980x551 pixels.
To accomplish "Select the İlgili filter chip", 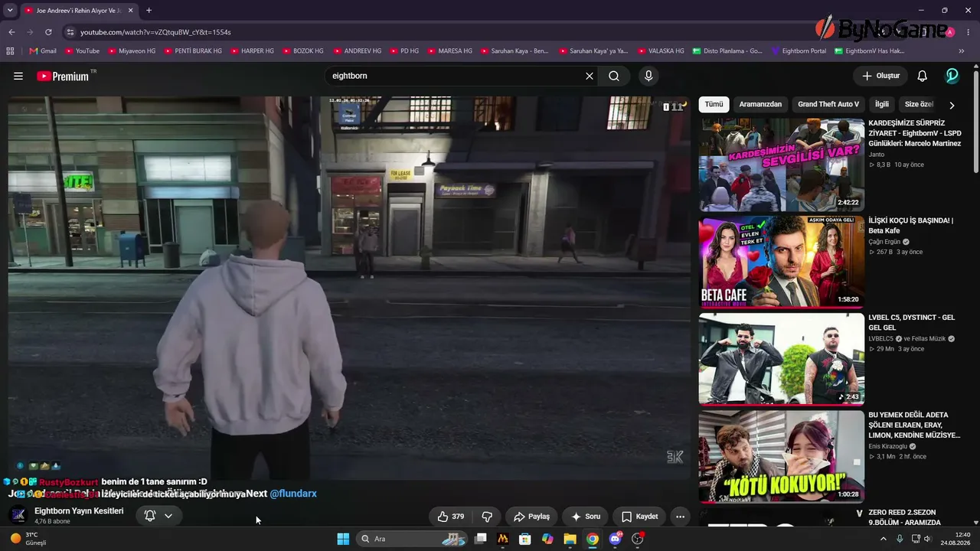I will 882,104.
